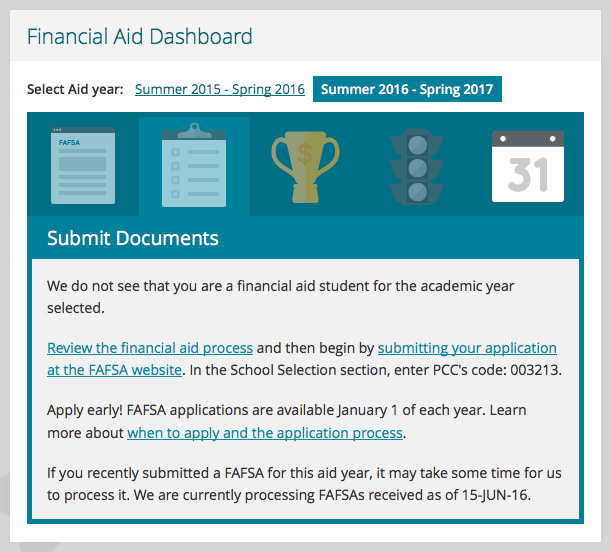Switch to Summer 2015 - Spring 2016 aid year

pyautogui.click(x=220, y=90)
